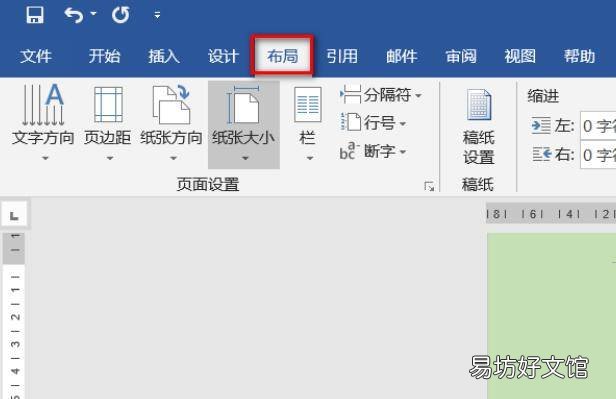Click the tab stop selector L icon
616x399 pixels.
(14, 215)
